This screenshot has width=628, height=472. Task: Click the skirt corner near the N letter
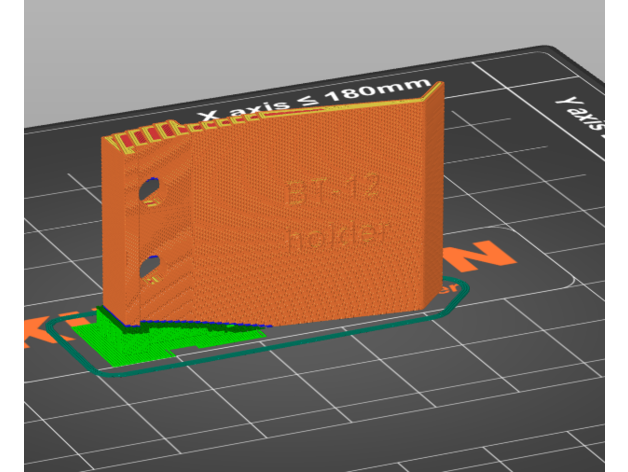pos(464,289)
